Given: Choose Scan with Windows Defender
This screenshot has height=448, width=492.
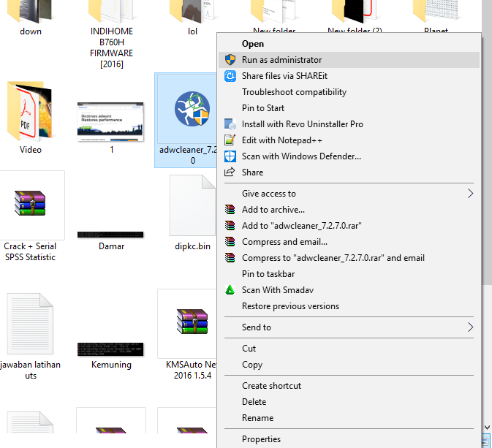Looking at the screenshot, I should click(x=349, y=156).
